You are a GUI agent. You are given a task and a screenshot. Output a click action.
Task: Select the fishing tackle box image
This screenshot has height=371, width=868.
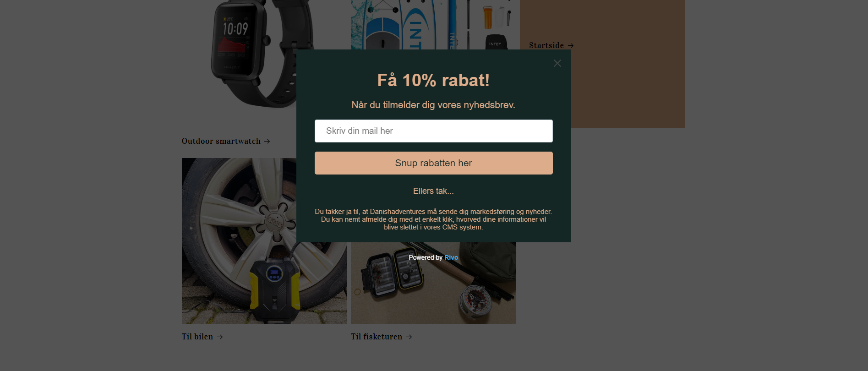pyautogui.click(x=433, y=283)
